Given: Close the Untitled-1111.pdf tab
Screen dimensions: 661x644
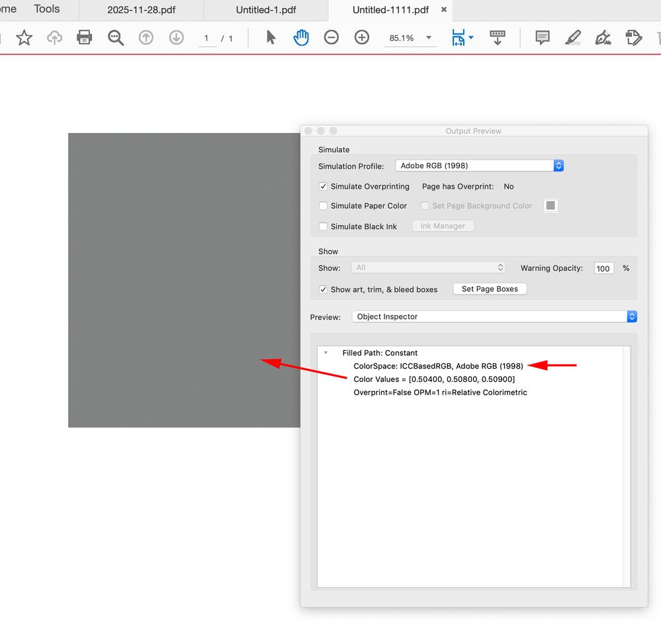Looking at the screenshot, I should tap(444, 9).
